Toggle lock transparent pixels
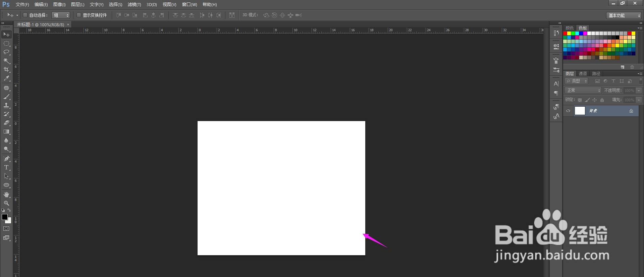The width and height of the screenshot is (644, 277). tap(580, 100)
